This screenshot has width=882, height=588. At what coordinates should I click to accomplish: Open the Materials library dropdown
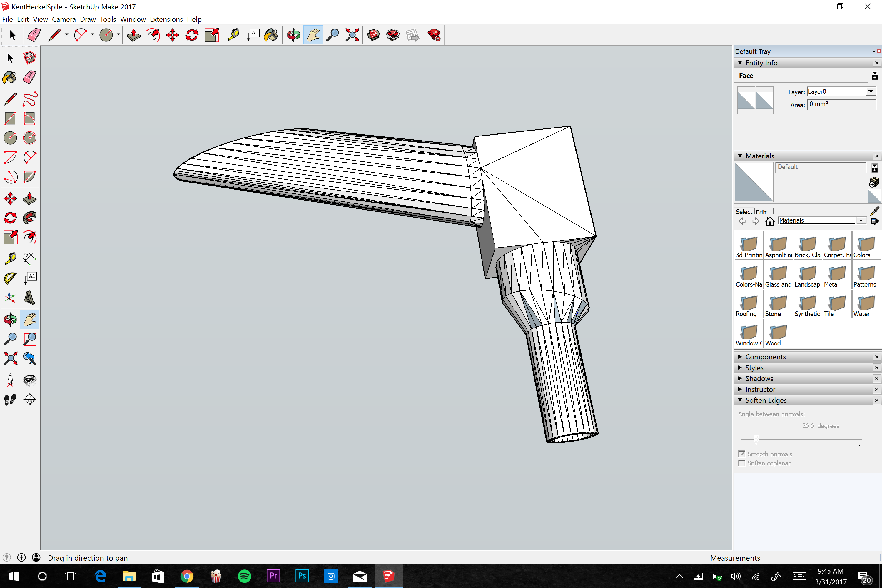point(861,220)
